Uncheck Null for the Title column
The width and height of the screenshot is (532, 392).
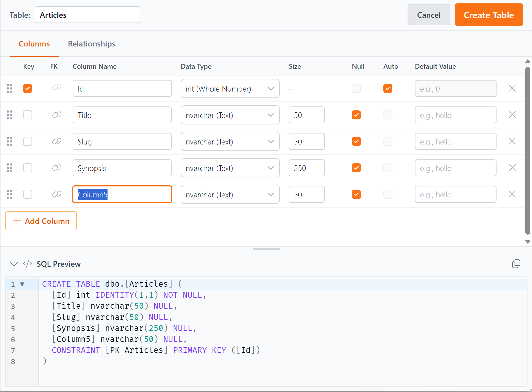(356, 115)
